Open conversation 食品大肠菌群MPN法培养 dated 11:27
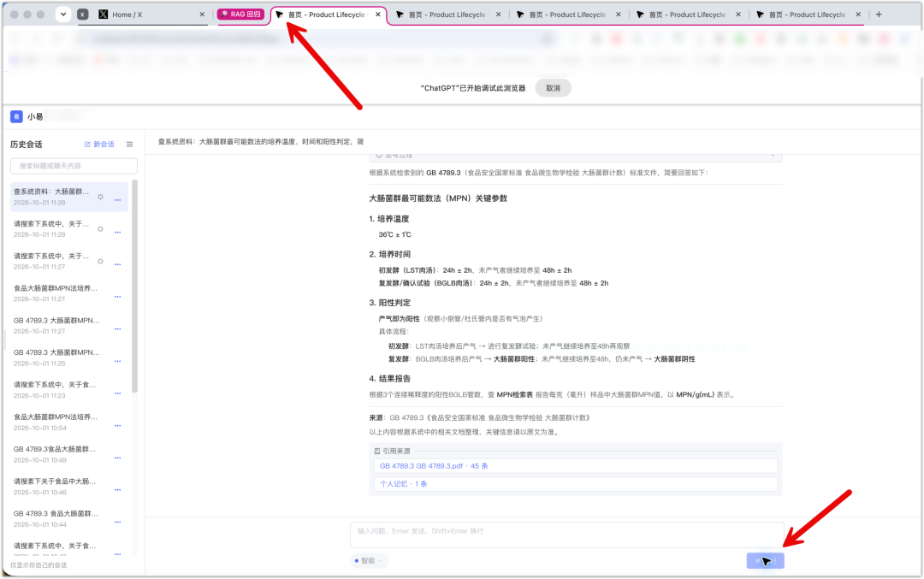This screenshot has height=579, width=924. pyautogui.click(x=69, y=293)
